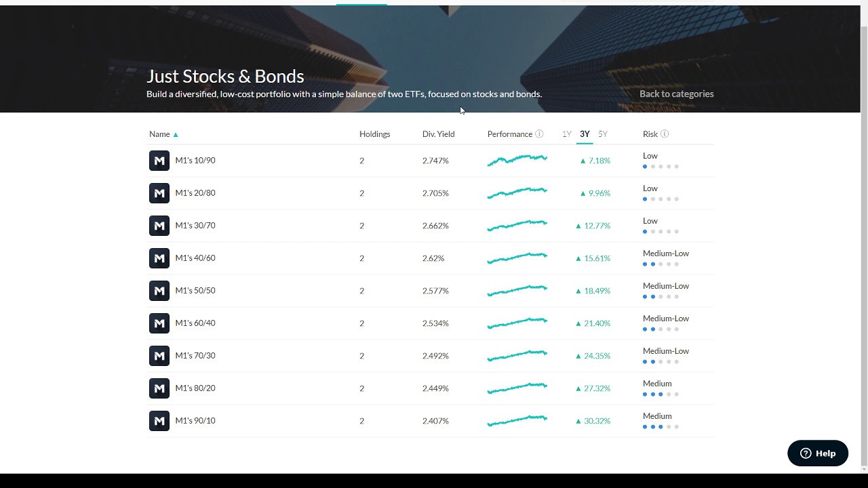Click the M1's 90/10 performance sparkline
The image size is (868, 488).
coord(517,420)
